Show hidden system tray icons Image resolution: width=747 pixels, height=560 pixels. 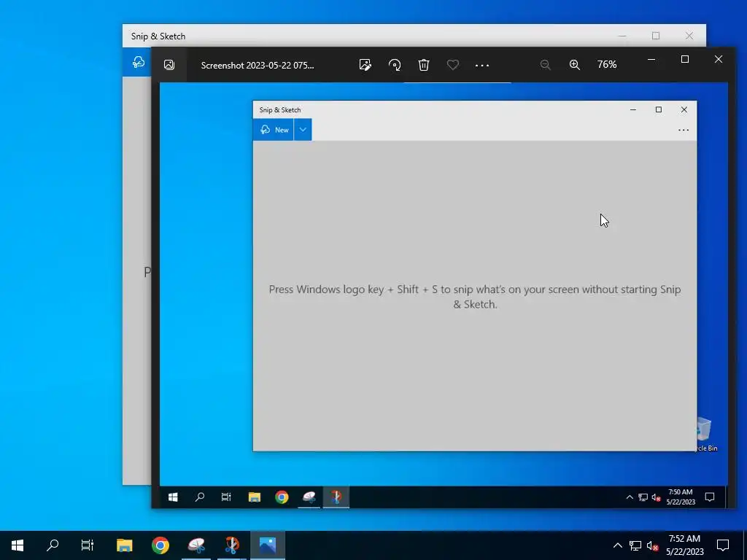pos(617,545)
